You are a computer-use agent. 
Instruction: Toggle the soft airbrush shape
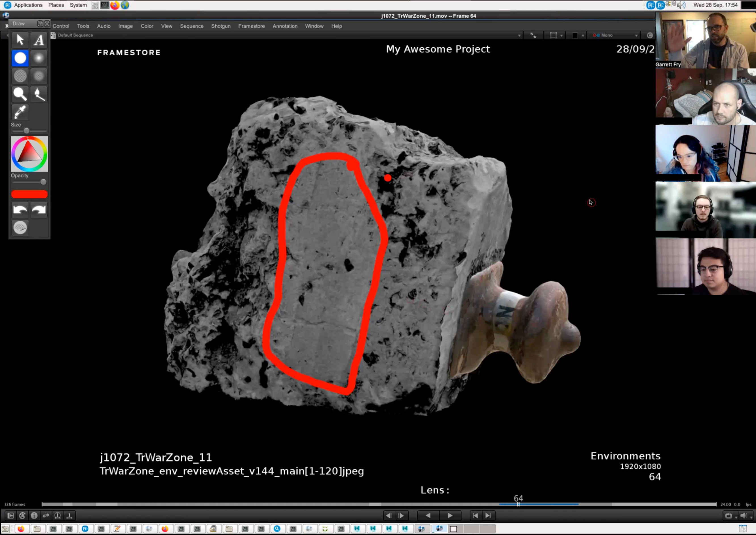[39, 58]
